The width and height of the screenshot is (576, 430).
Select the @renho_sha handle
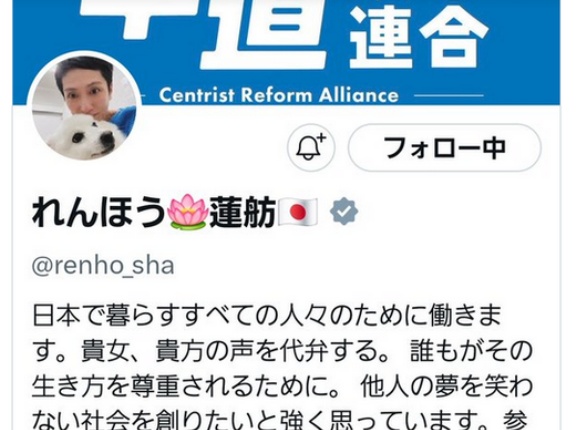[x=103, y=266]
